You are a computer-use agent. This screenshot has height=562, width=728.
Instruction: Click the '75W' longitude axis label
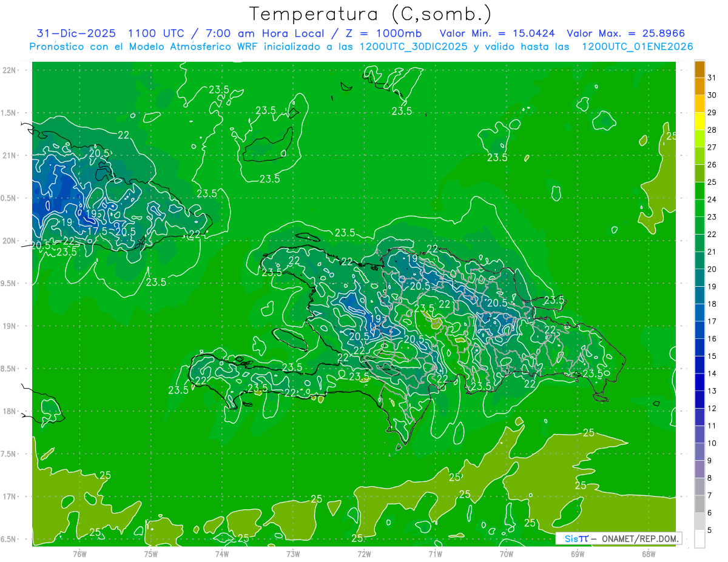pos(151,554)
